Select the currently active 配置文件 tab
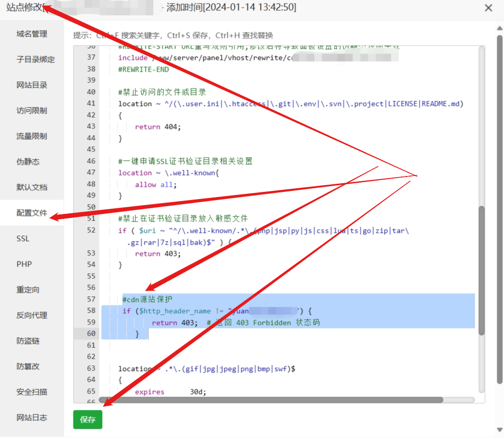This screenshot has width=504, height=438. point(32,213)
